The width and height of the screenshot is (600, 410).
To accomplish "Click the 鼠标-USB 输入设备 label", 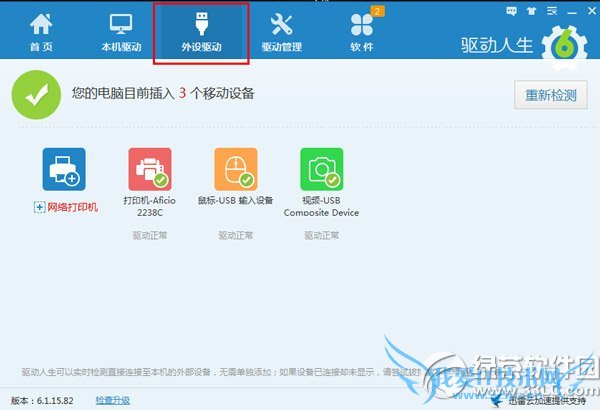I will 235,201.
